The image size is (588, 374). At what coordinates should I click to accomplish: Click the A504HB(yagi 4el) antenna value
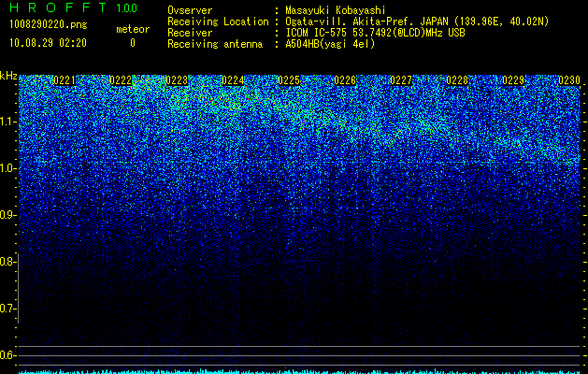pyautogui.click(x=330, y=44)
